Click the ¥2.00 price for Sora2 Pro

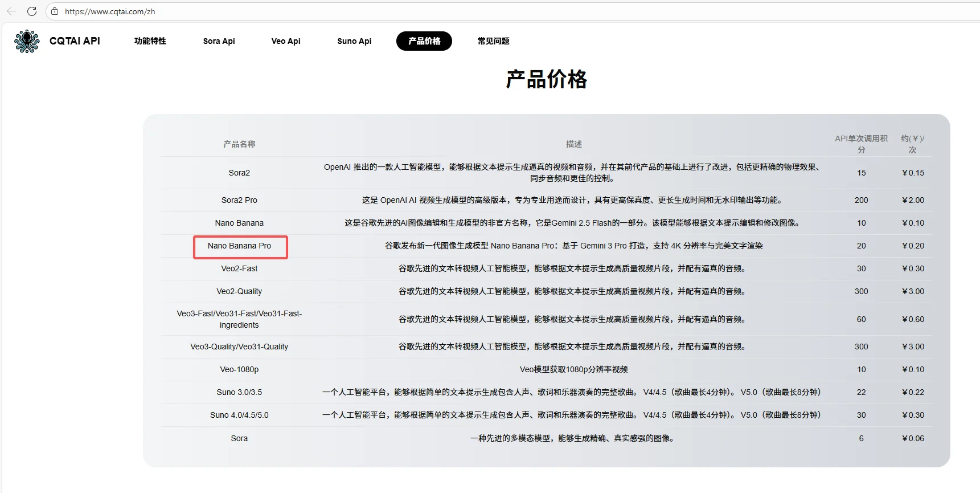(913, 200)
